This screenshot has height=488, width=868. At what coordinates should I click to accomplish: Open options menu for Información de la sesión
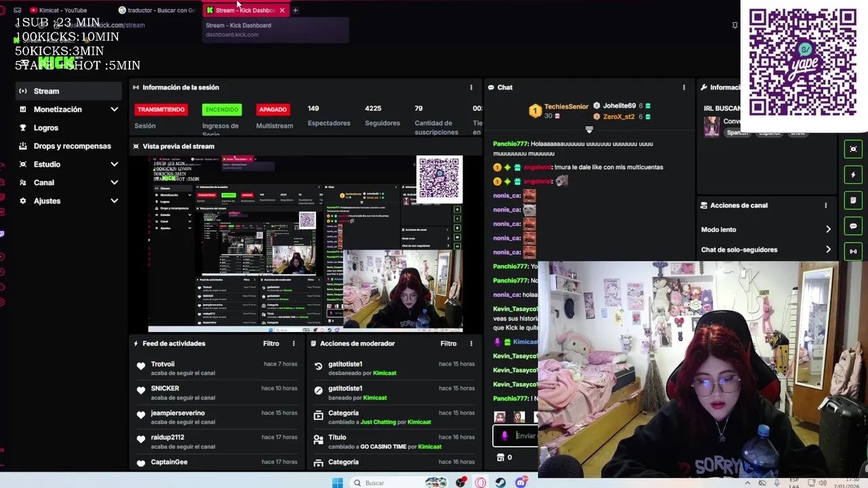tap(471, 87)
